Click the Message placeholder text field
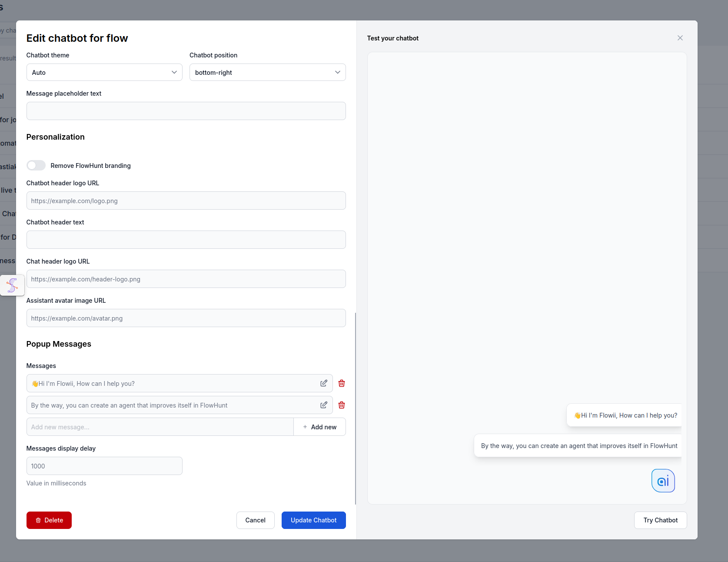Screen dimensions: 728x562 186,111
